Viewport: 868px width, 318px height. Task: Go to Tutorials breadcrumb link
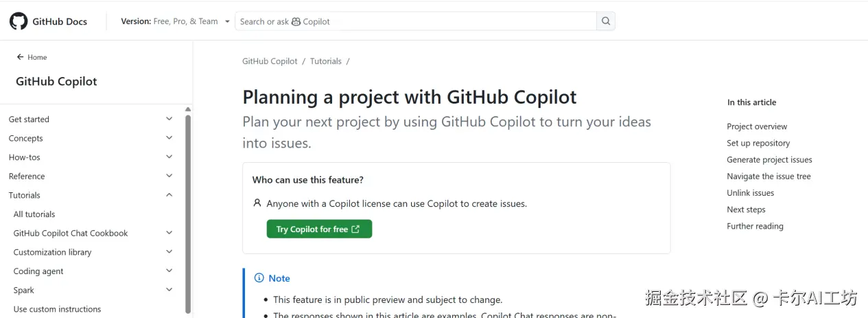coord(325,61)
